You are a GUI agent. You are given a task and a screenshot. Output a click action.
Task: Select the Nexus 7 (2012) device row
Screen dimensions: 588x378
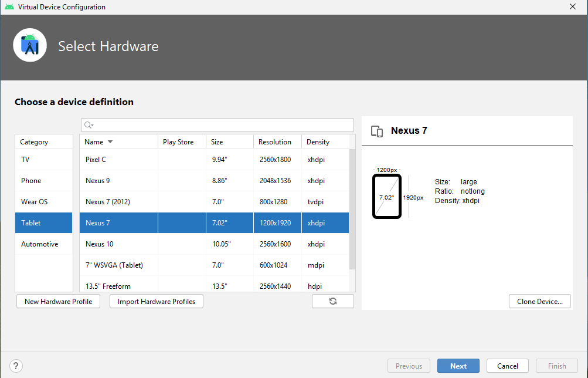pos(214,201)
